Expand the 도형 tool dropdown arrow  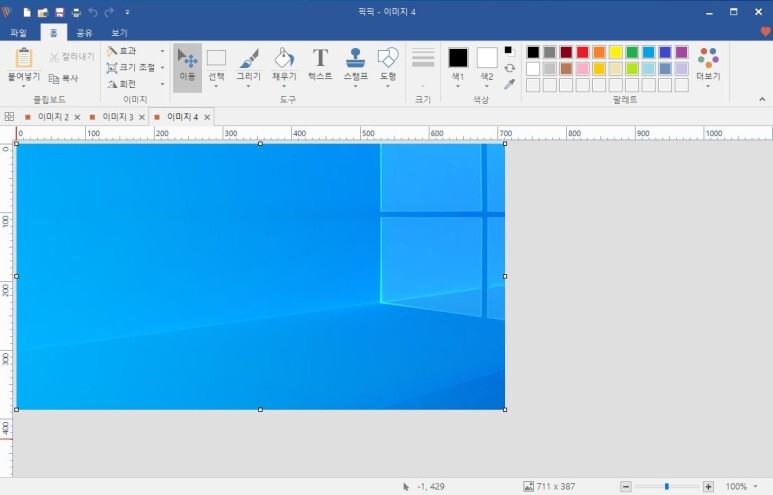click(x=388, y=86)
